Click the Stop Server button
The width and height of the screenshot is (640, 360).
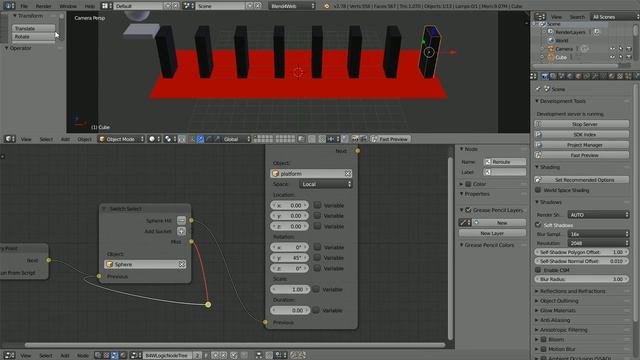[582, 124]
